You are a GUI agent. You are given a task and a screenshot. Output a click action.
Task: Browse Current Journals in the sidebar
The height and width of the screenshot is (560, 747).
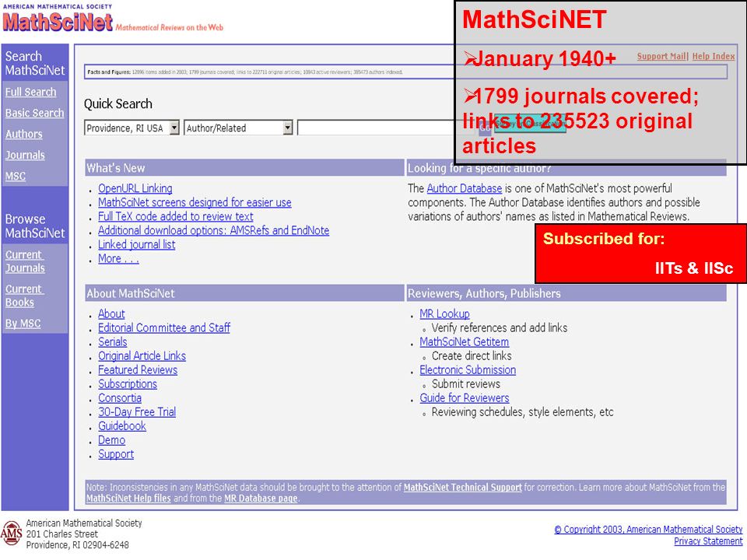click(x=25, y=261)
